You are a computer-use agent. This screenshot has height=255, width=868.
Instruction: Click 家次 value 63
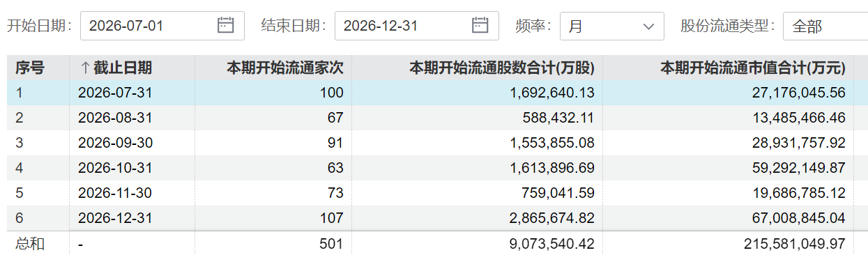pos(336,168)
